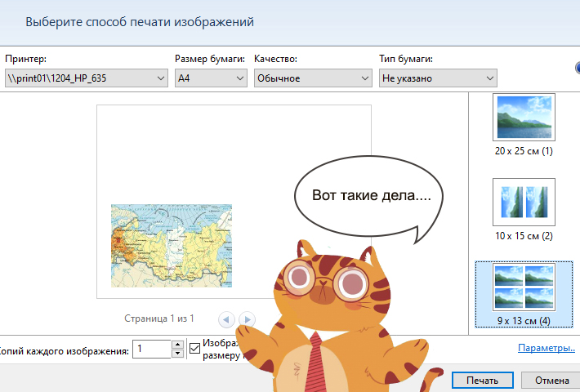580x392 pixels.
Task: Click the copies number input field
Action: [152, 350]
